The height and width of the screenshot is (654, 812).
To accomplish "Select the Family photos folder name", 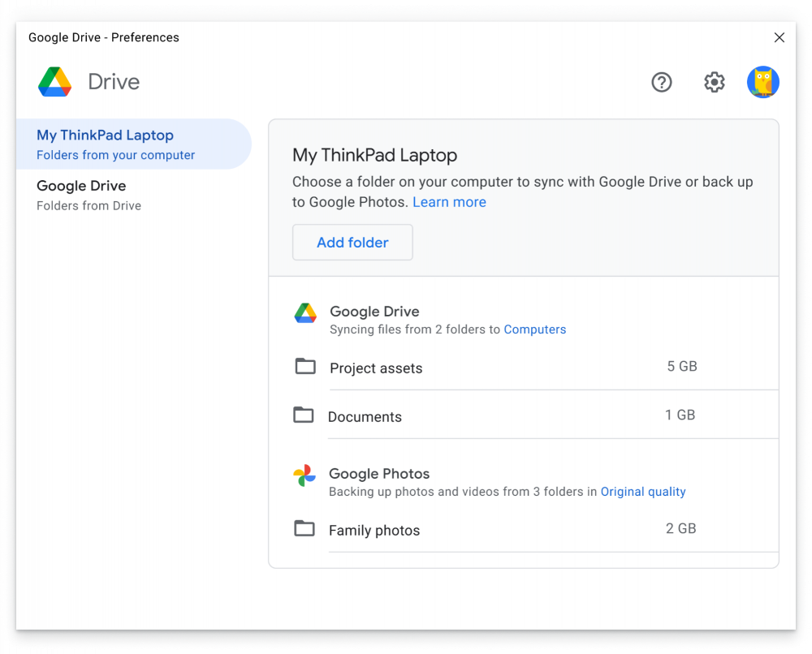I will (374, 531).
